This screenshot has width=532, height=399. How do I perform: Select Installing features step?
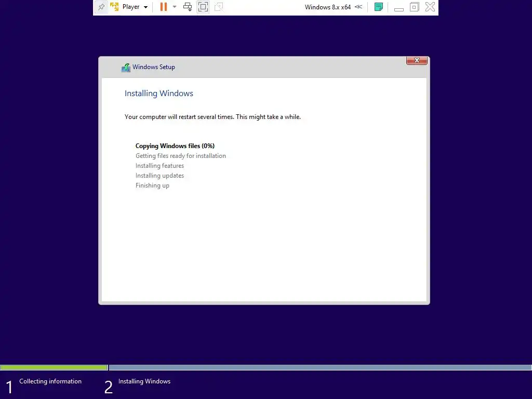[160, 166]
